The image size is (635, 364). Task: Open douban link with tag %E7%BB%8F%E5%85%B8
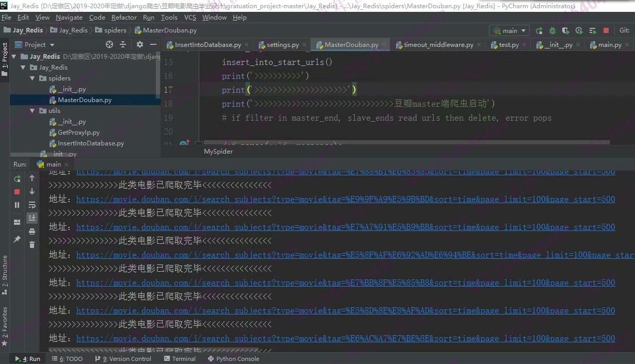coord(345,283)
